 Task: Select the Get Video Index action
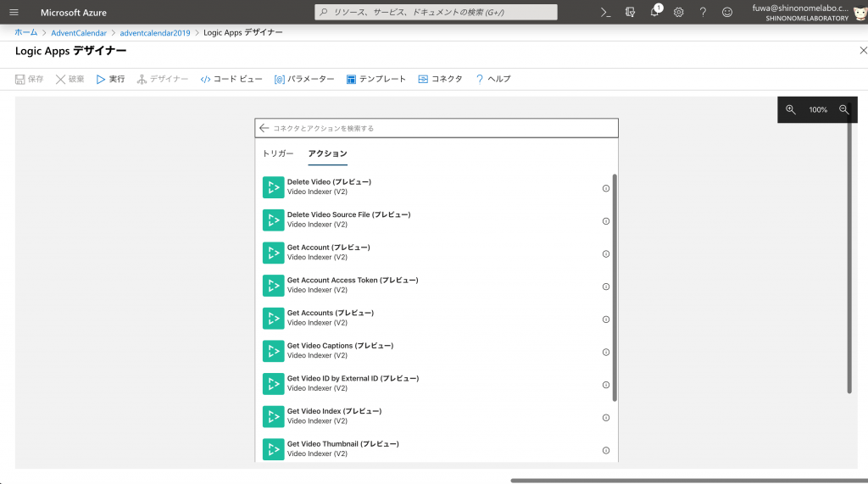pos(437,416)
